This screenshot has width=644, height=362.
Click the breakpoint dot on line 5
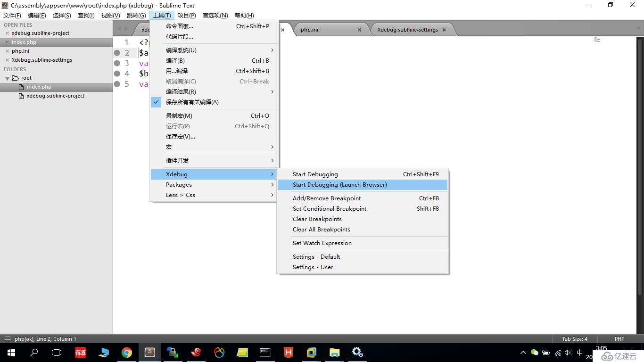[x=117, y=84]
